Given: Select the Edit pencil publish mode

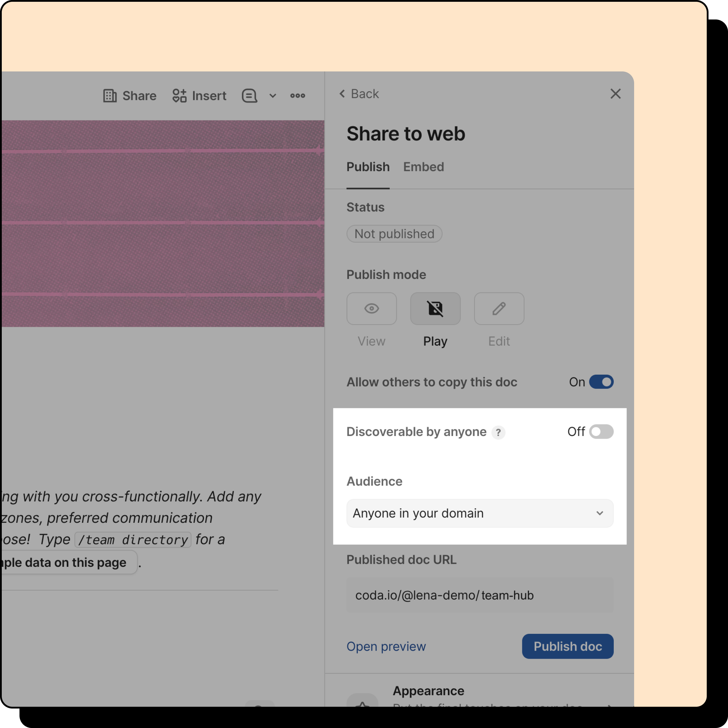Looking at the screenshot, I should (499, 308).
